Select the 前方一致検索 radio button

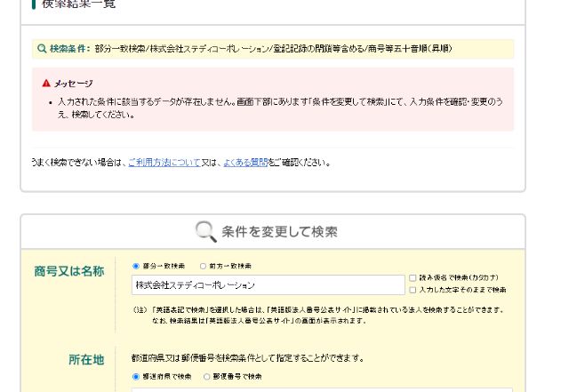click(203, 266)
